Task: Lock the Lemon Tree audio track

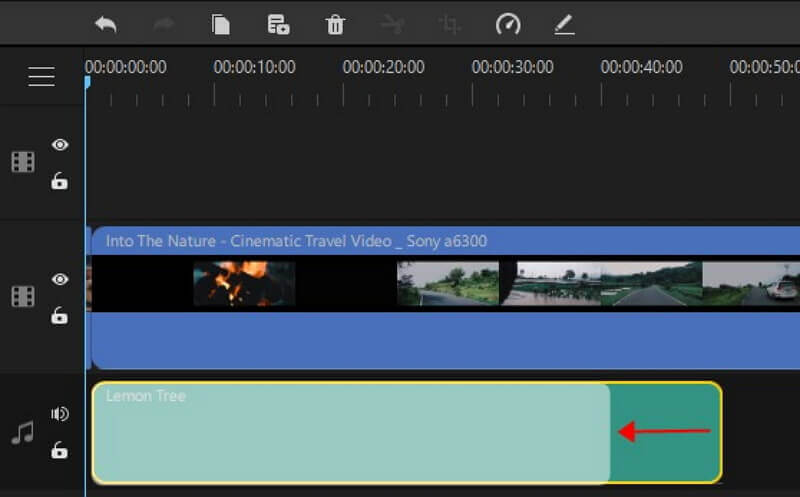Action: point(59,450)
